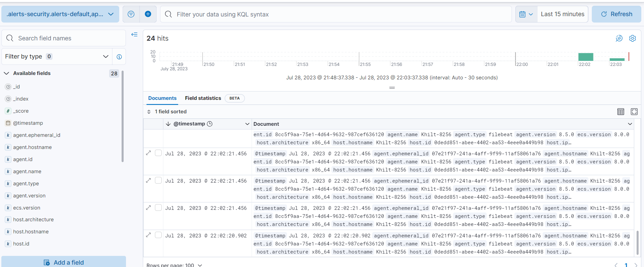Switch to the Field statistics tab
This screenshot has height=267, width=644.
(203, 98)
